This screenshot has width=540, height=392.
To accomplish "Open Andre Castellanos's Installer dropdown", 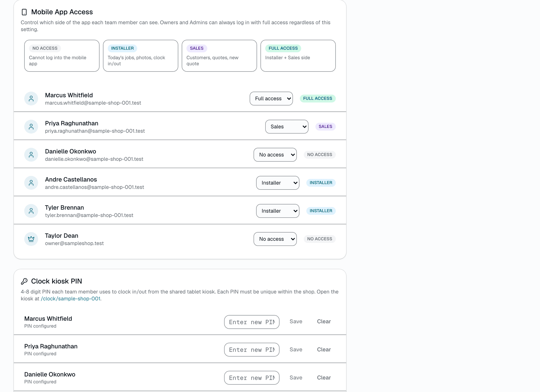I will pyautogui.click(x=278, y=183).
